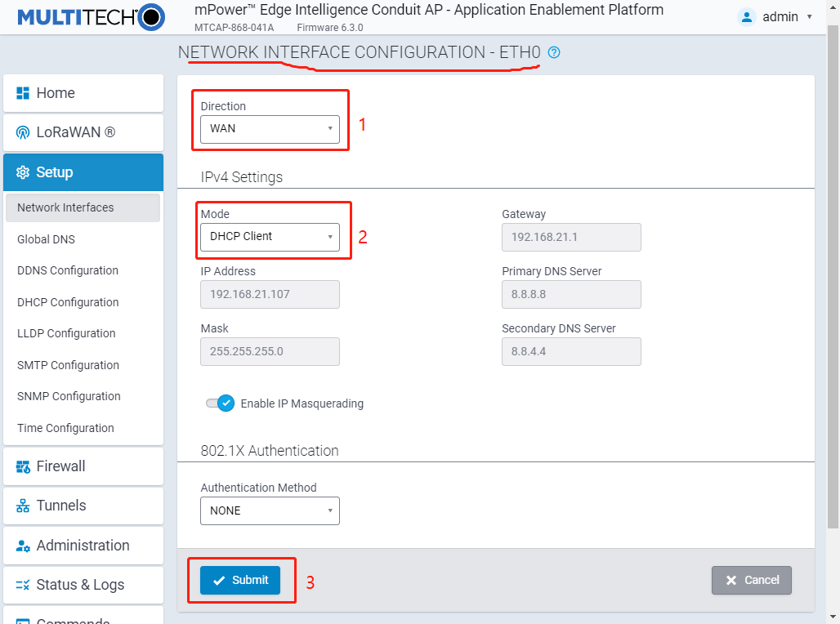The width and height of the screenshot is (840, 624).
Task: Click the MTCAP-868-041A model text
Action: (x=235, y=28)
